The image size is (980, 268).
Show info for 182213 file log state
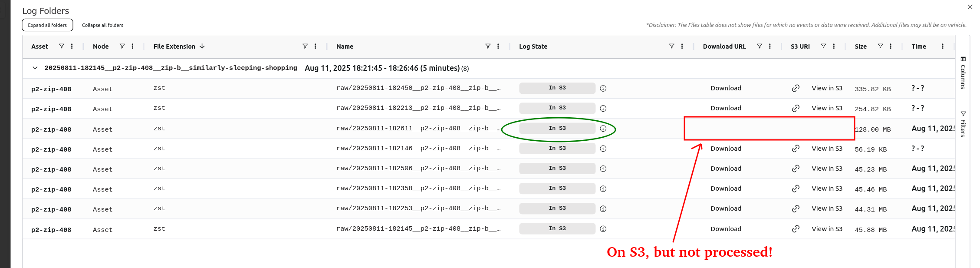[x=603, y=108]
